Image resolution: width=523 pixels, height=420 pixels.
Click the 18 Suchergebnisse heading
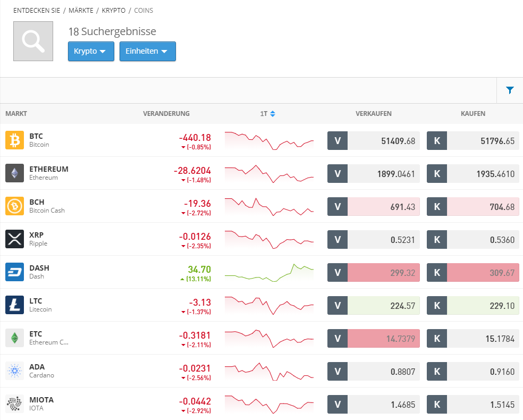[112, 31]
